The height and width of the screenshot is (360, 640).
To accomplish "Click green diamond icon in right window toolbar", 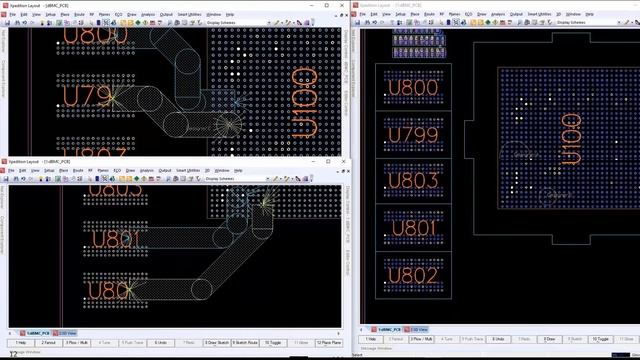I will tap(488, 22).
